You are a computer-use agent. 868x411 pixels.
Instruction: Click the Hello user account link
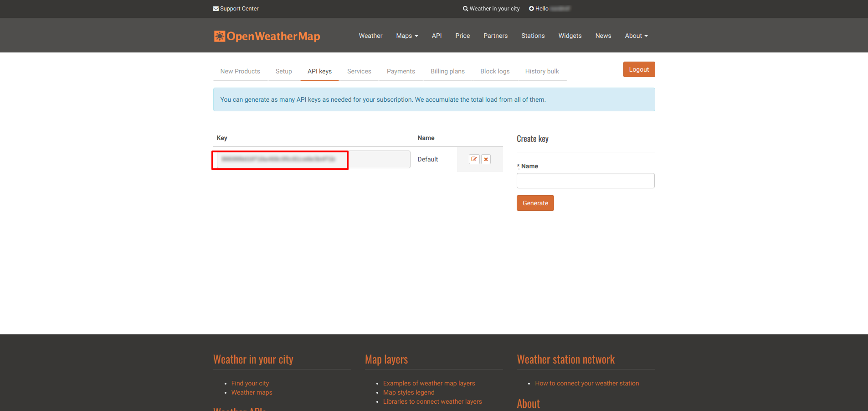[x=550, y=9]
